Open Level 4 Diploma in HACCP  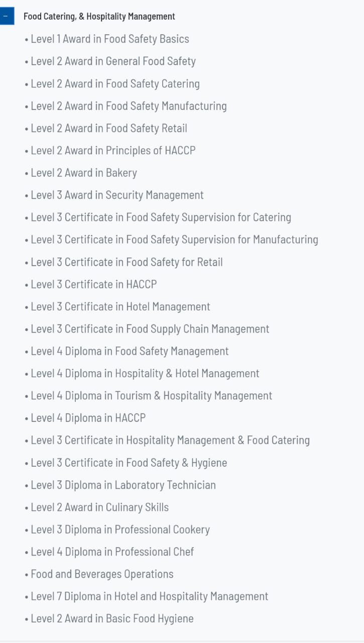click(x=88, y=418)
